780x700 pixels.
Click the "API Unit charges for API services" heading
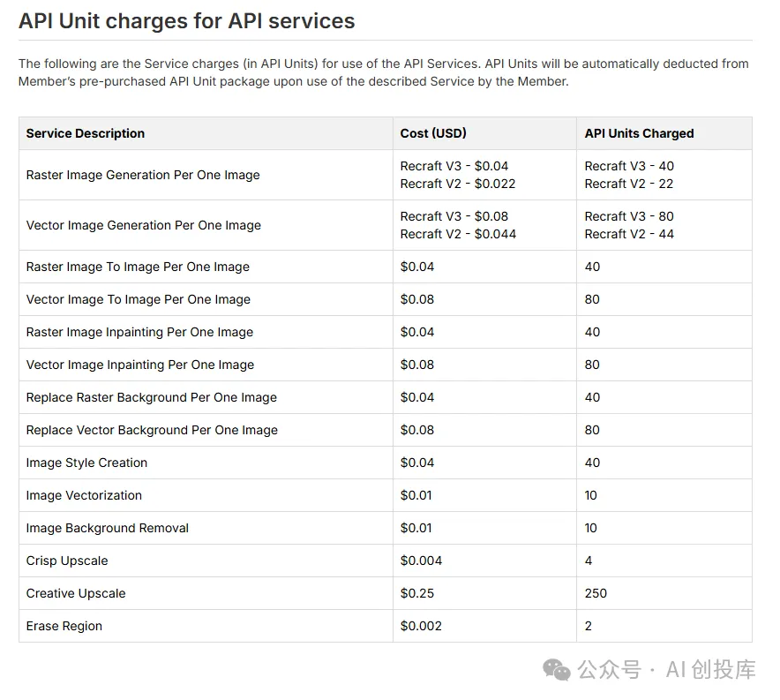point(186,21)
